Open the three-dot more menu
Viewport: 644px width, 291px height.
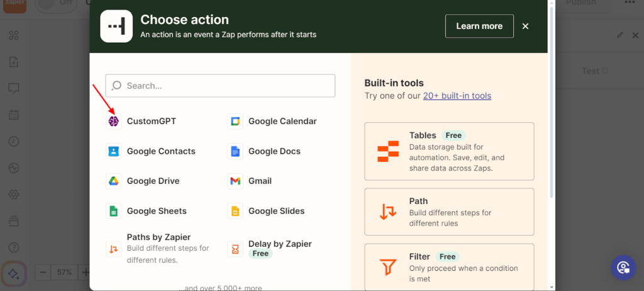click(630, 3)
